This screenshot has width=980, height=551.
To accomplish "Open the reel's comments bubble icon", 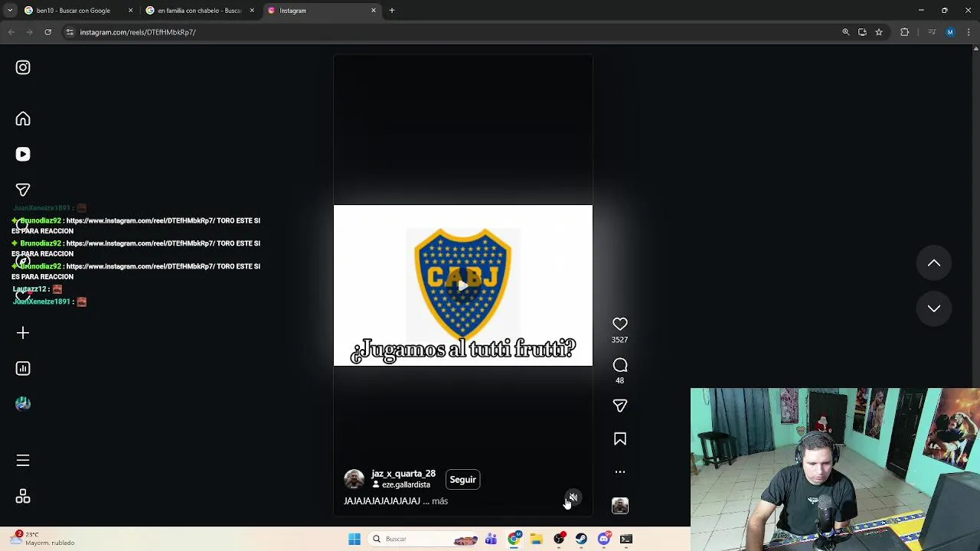I will tap(620, 365).
